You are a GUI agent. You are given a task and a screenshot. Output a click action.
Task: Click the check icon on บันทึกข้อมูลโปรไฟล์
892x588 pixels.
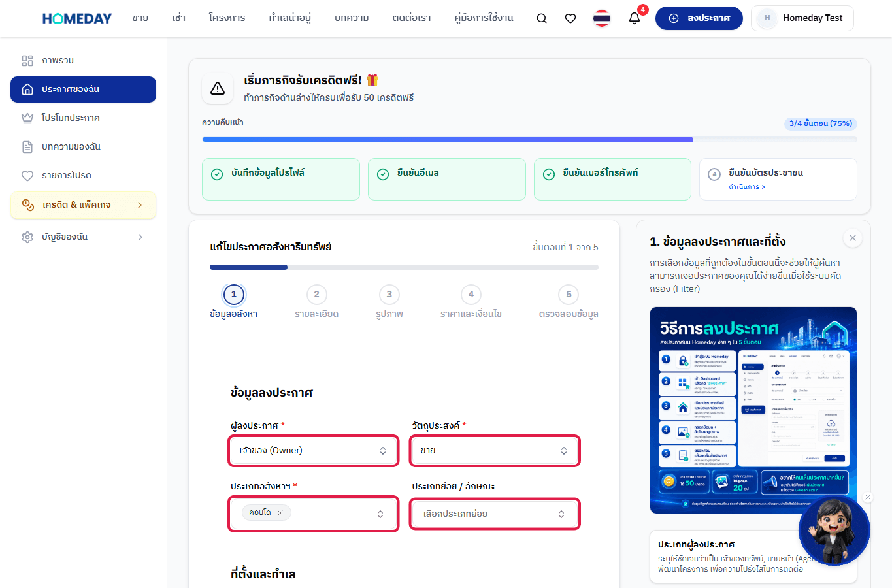[x=217, y=174]
